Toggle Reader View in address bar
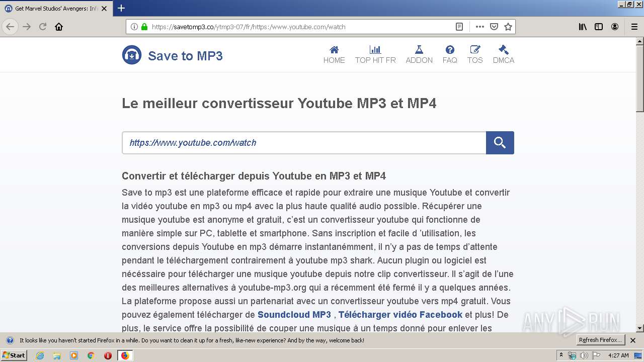The height and width of the screenshot is (362, 644). [459, 27]
